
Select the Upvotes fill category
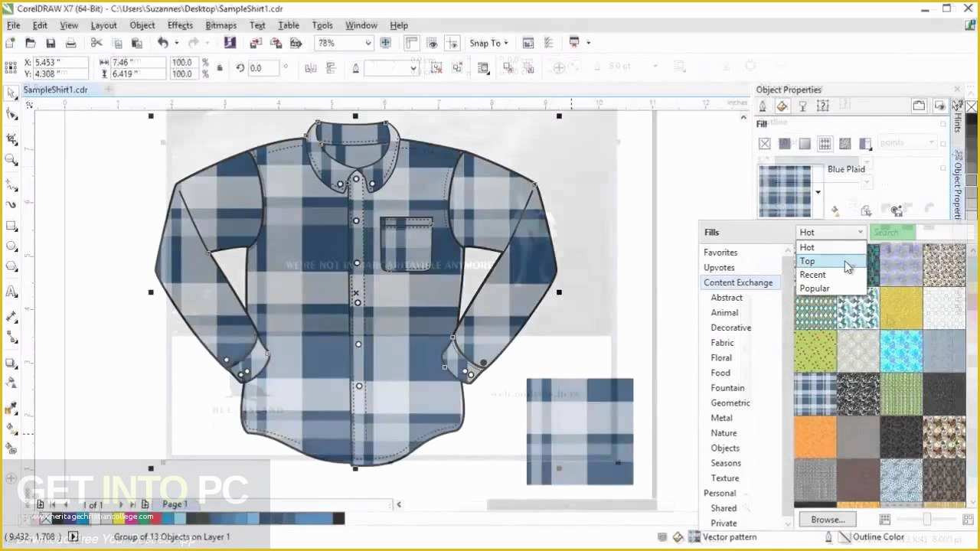pos(719,268)
